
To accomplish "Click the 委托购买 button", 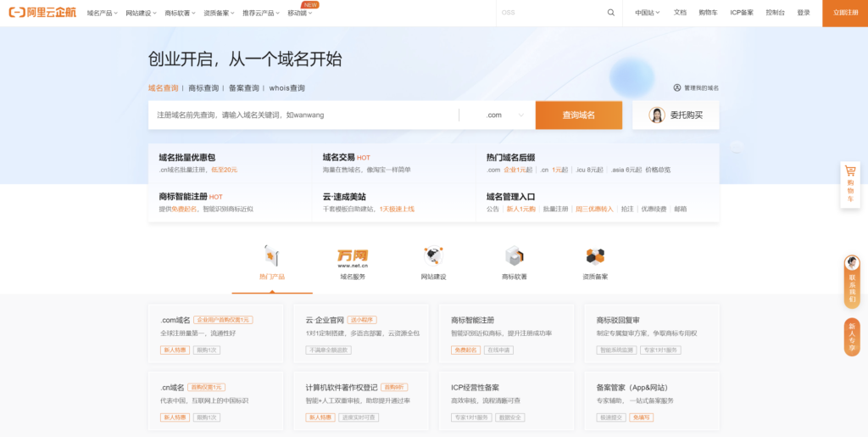I will coord(676,115).
